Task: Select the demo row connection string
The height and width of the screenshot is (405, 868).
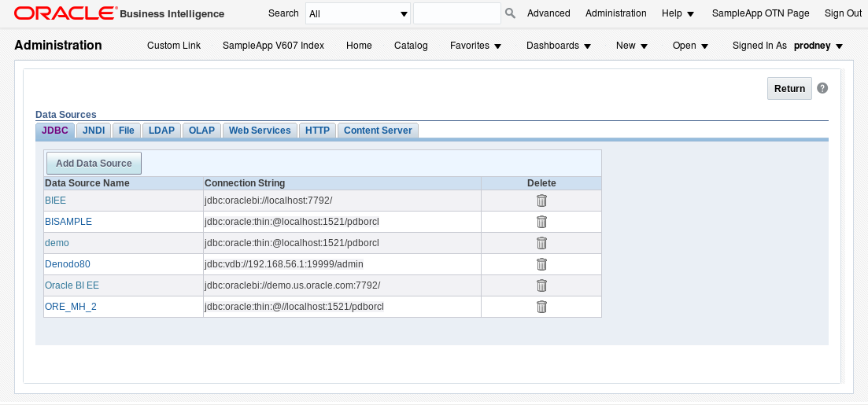Action: (x=292, y=243)
